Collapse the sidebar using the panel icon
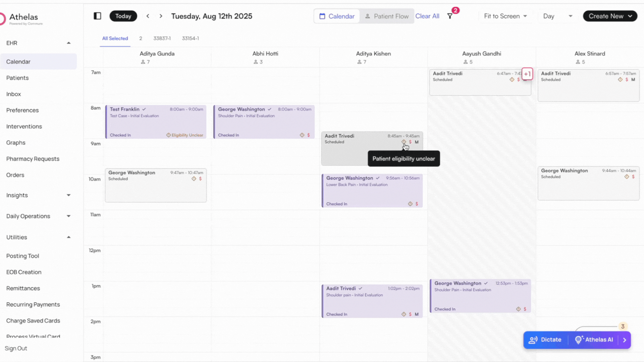Screen dimensions: 644x362 [x=97, y=16]
